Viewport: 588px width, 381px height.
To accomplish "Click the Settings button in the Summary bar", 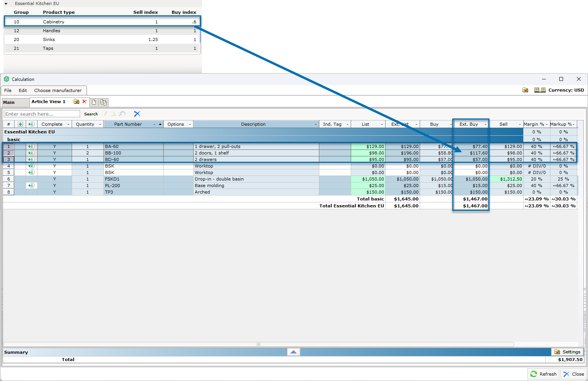I will pyautogui.click(x=568, y=351).
